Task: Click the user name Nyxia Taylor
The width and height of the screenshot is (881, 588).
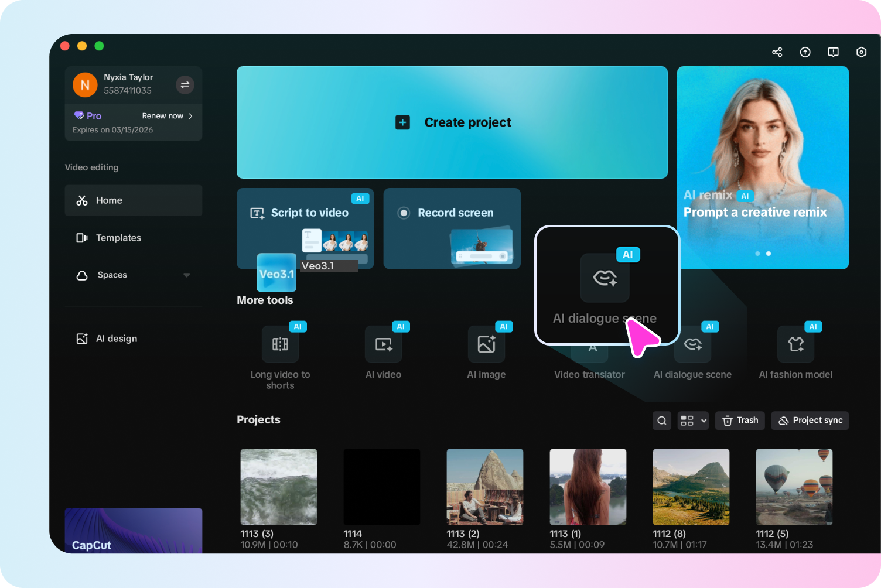Action: pyautogui.click(x=128, y=77)
